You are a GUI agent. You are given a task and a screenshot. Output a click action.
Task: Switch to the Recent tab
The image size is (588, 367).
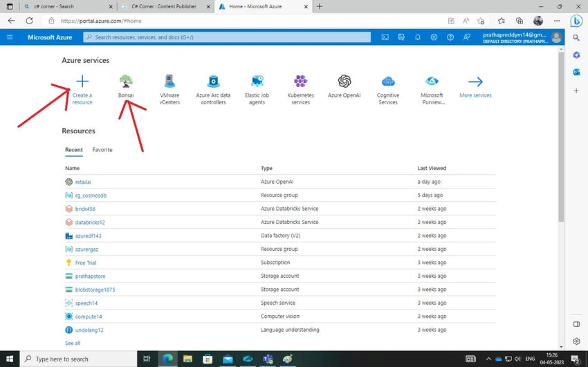(74, 150)
